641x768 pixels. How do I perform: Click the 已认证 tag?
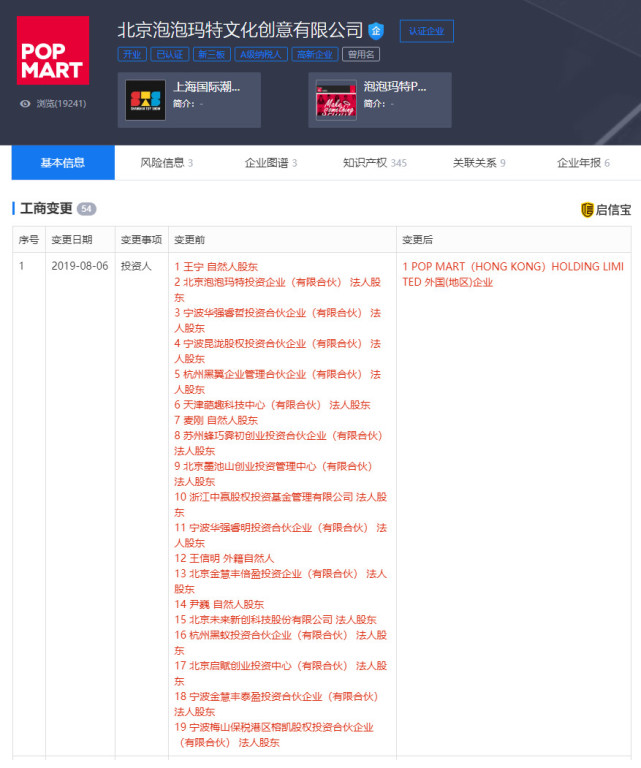169,54
